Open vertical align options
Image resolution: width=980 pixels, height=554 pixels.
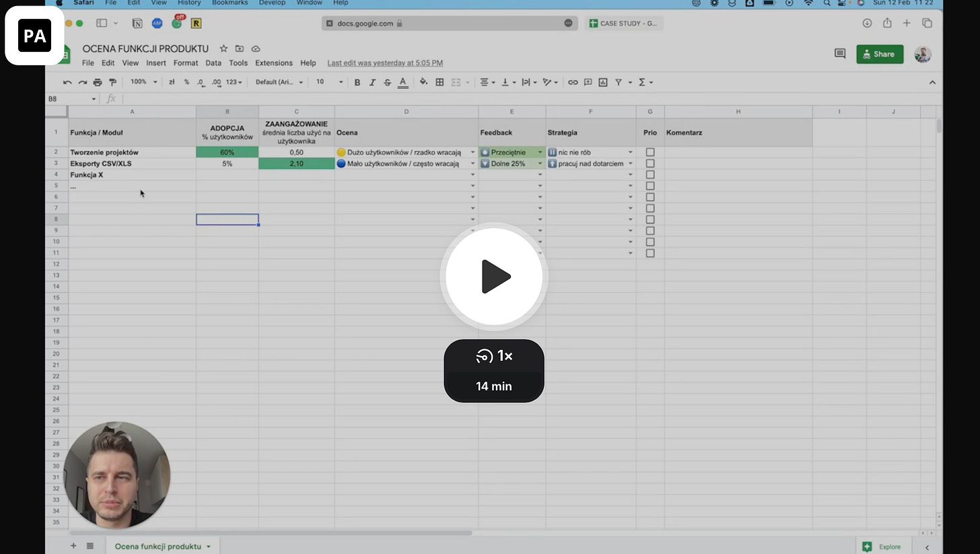[x=509, y=82]
